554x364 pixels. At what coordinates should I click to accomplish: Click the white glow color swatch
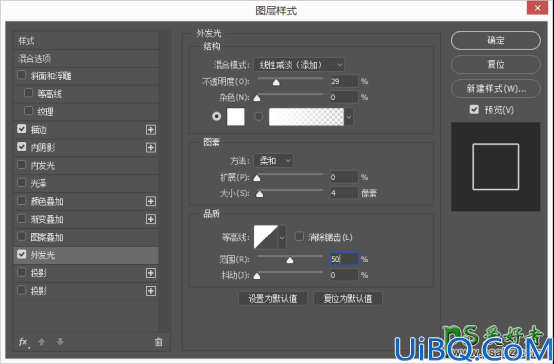coord(236,117)
